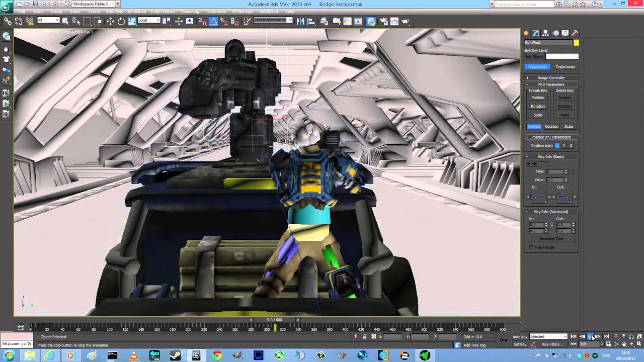This screenshot has height=362, width=644.
Task: Collapse the Key Info (Advanced) rollout
Action: (x=551, y=212)
